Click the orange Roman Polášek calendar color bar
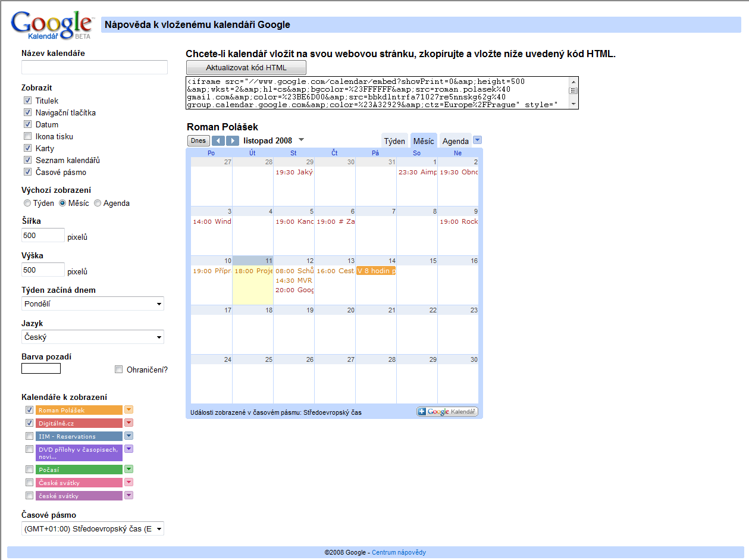The width and height of the screenshot is (749, 560). pyautogui.click(x=79, y=410)
